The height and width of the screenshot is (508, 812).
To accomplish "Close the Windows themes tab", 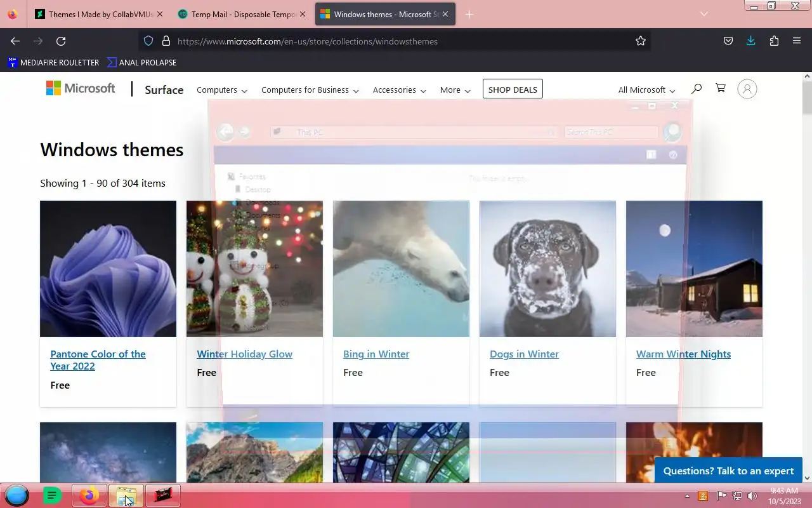I will 445,14.
